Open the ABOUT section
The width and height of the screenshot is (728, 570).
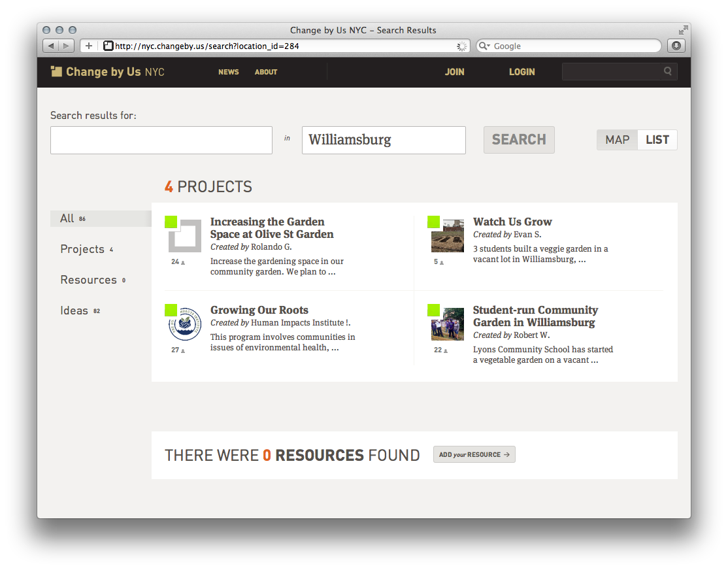point(265,72)
